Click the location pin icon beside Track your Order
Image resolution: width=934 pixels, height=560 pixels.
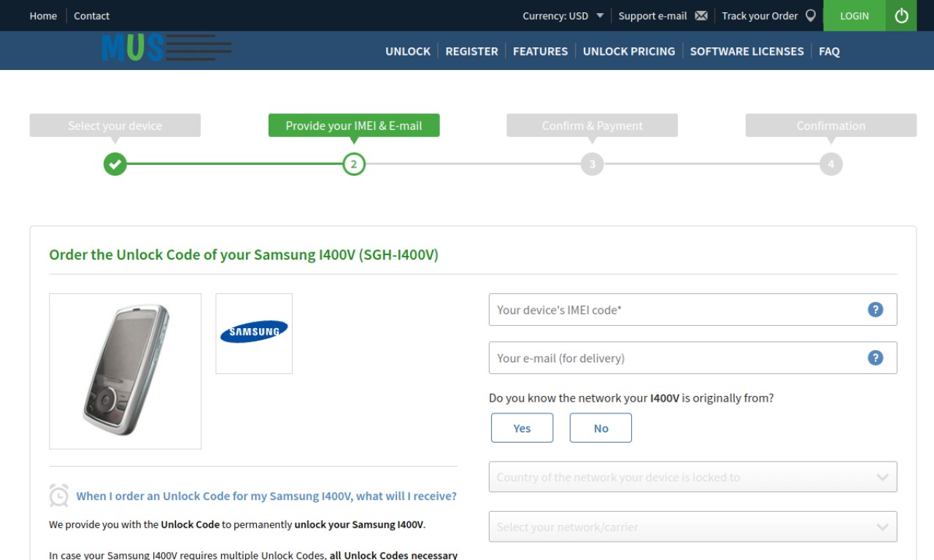pyautogui.click(x=811, y=15)
